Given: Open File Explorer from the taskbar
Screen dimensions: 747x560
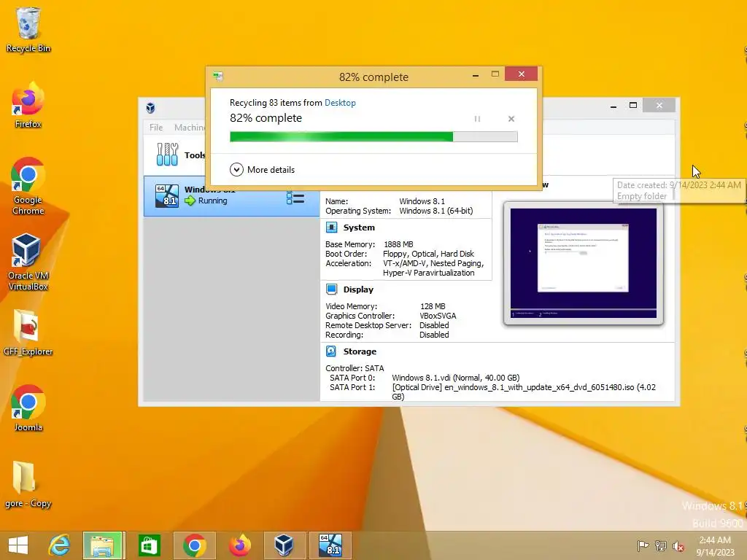Looking at the screenshot, I should click(x=103, y=545).
